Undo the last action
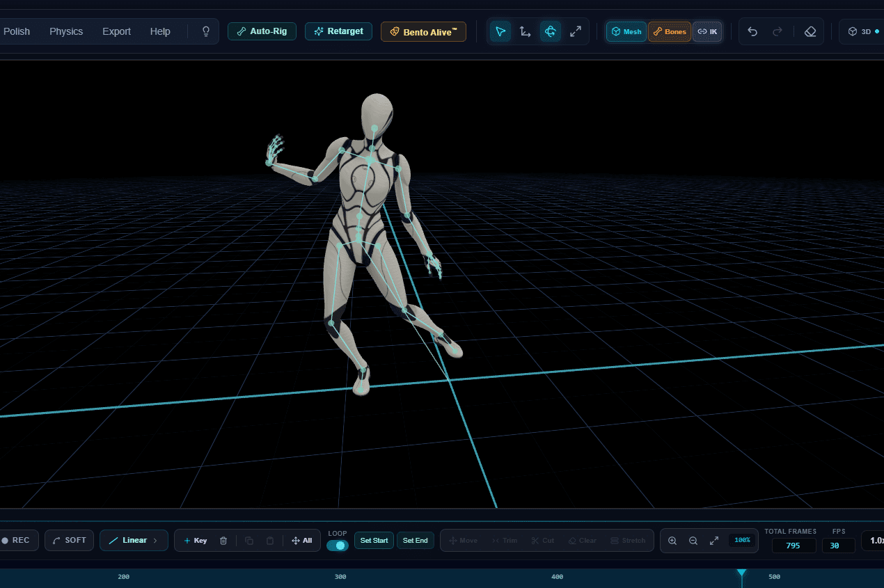Screen dimensions: 884x588 pyautogui.click(x=752, y=31)
